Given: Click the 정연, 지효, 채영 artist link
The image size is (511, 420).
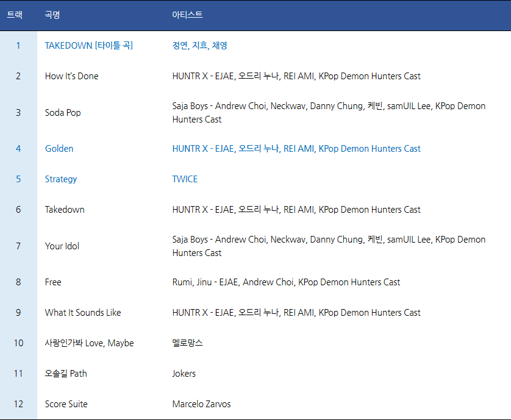Looking at the screenshot, I should [199, 46].
